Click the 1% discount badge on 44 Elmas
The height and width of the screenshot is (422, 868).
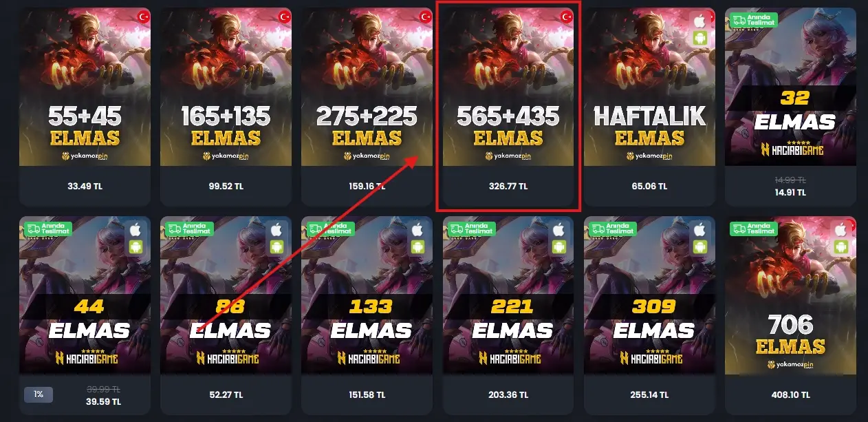pyautogui.click(x=39, y=394)
